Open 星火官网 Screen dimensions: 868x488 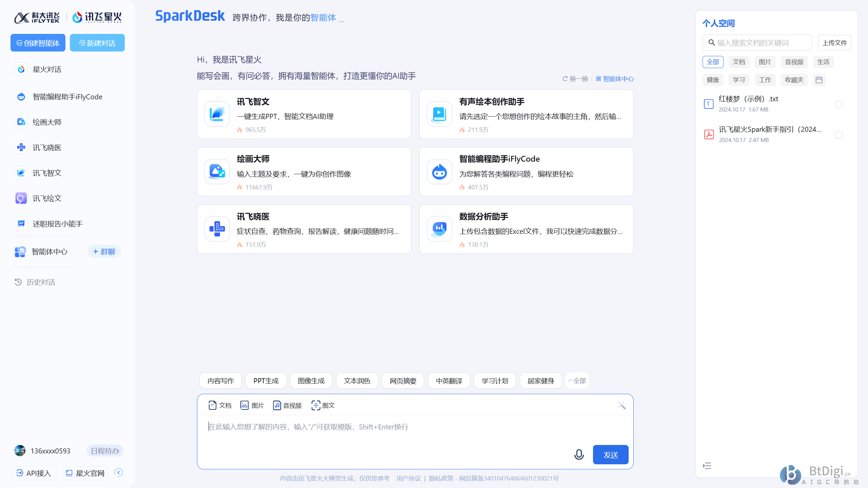coord(85,473)
